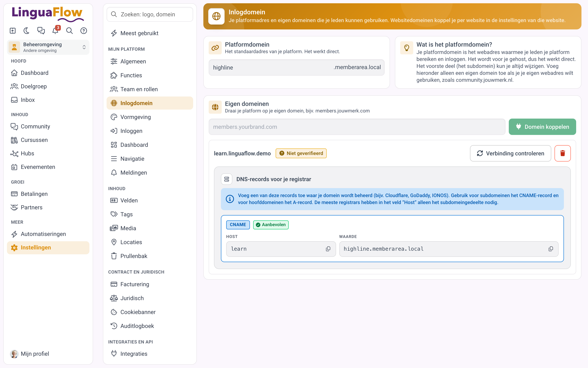Focus the members.yourbrand.com domain input
The height and width of the screenshot is (368, 588).
click(357, 127)
